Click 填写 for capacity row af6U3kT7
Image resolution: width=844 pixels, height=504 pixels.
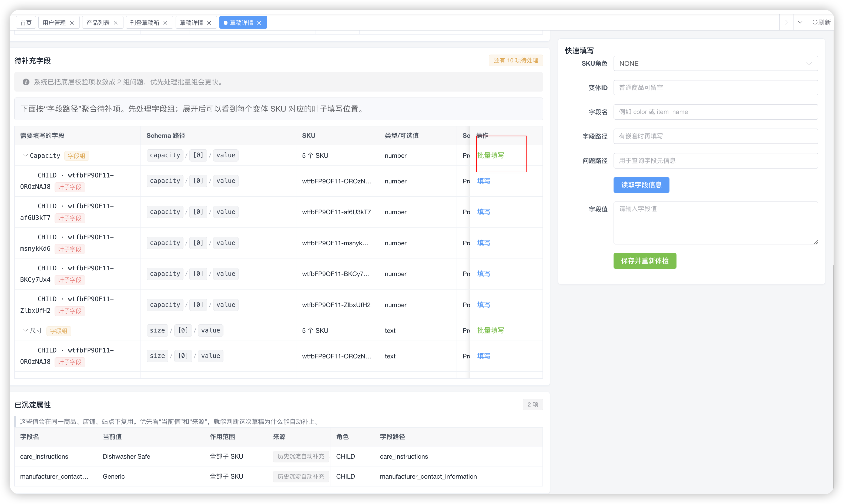tap(484, 212)
